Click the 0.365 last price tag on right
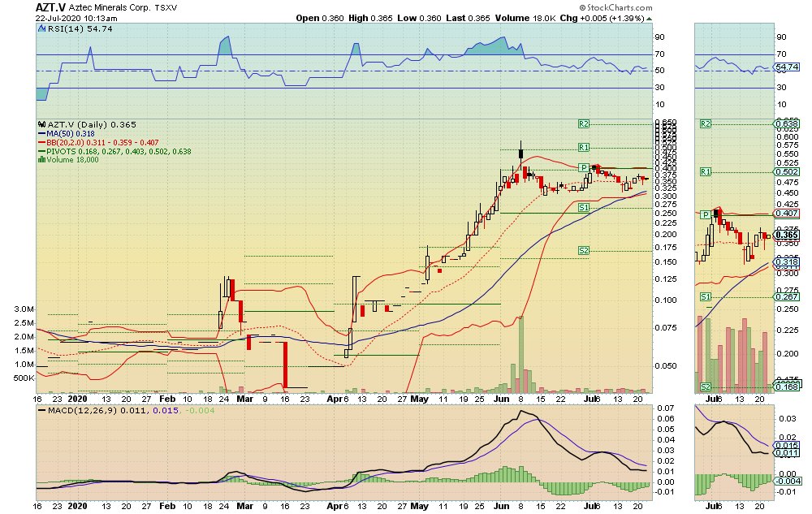 click(787, 235)
